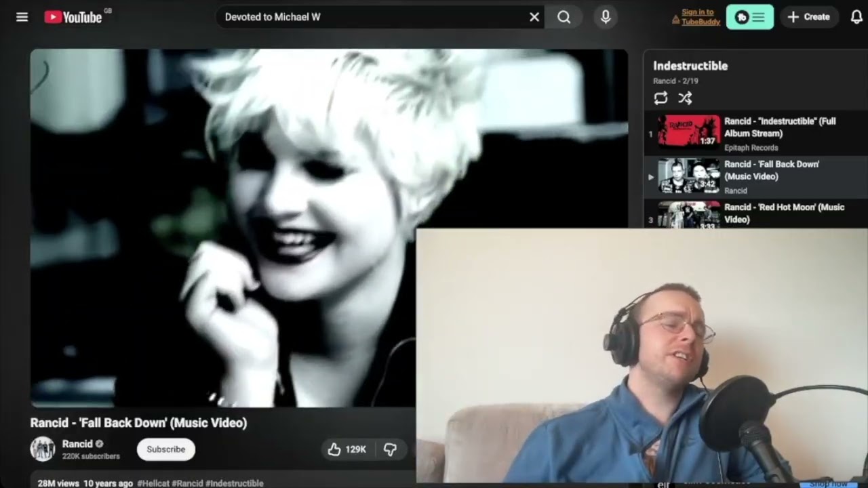The image size is (868, 488).
Task: Open Rancid channel avatar below the video
Action: [x=43, y=449]
